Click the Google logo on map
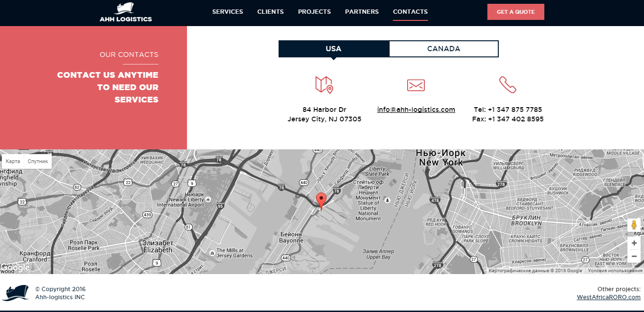The image size is (644, 312). click(15, 268)
